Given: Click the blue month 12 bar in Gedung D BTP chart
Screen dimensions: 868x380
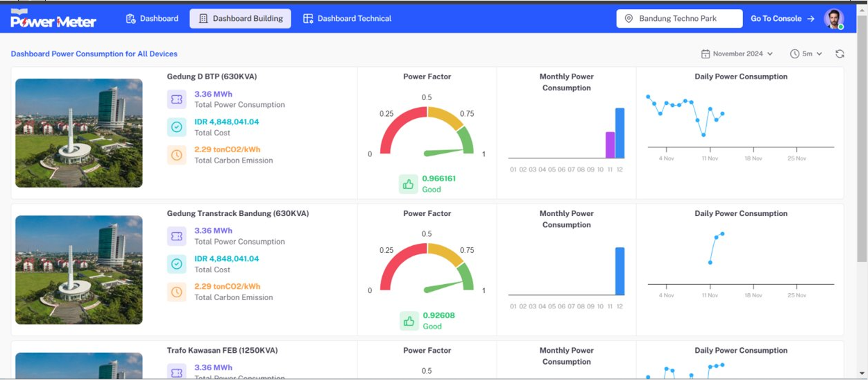Looking at the screenshot, I should [x=620, y=133].
